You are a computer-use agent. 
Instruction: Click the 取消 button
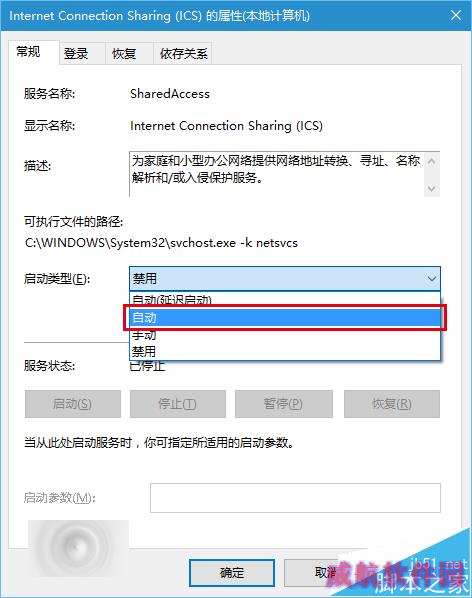pyautogui.click(x=325, y=573)
